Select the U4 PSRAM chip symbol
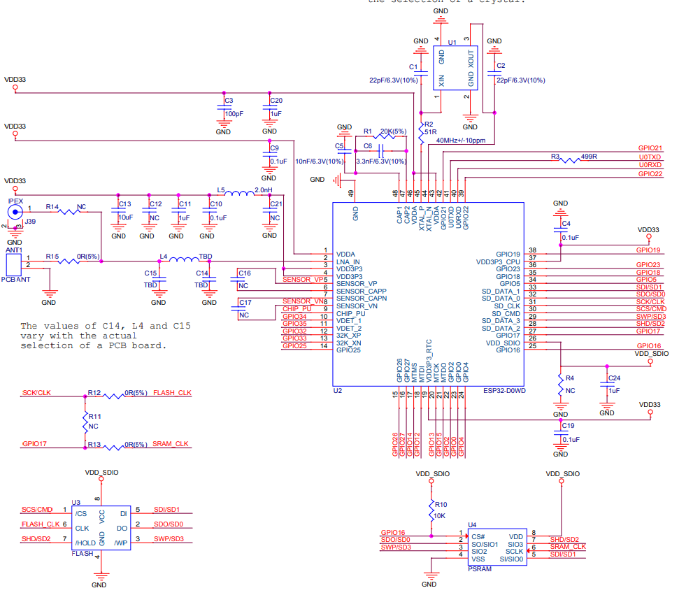Image resolution: width=700 pixels, height=602 pixels. [x=497, y=547]
